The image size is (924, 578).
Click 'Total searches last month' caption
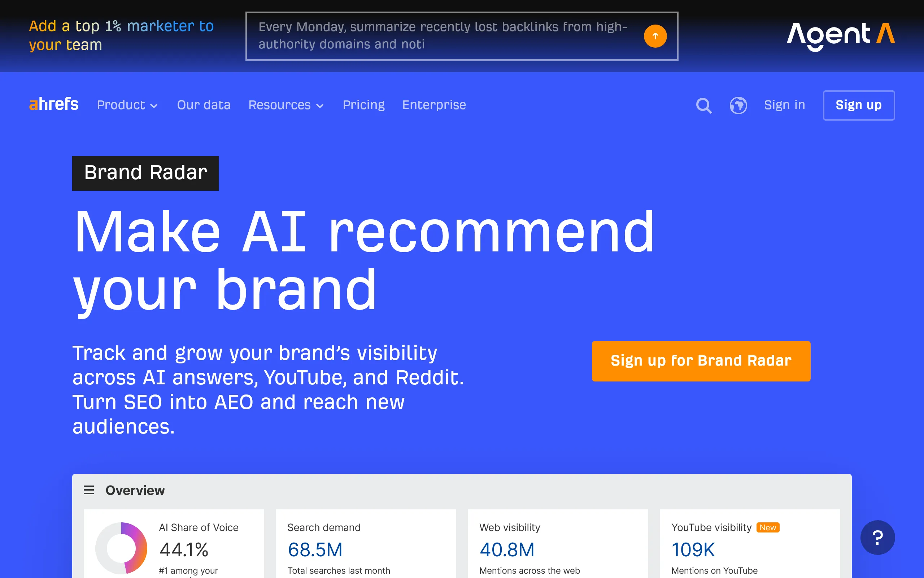point(339,570)
